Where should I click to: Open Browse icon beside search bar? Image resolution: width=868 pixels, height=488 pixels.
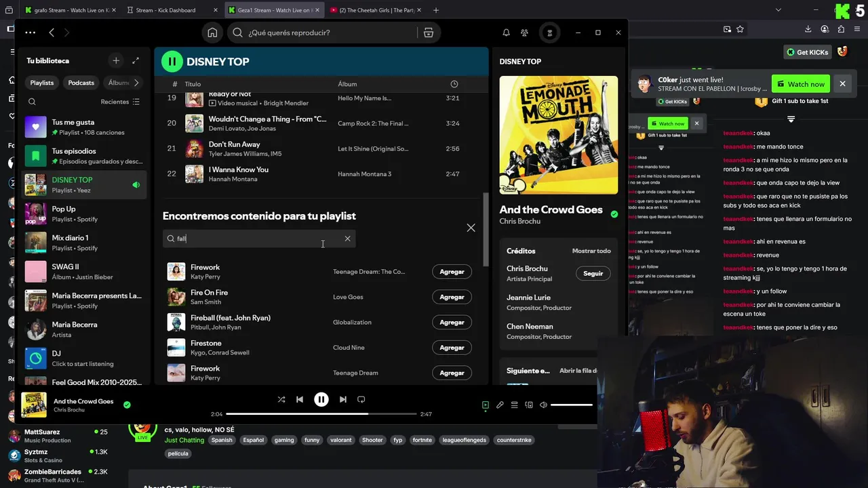click(428, 33)
